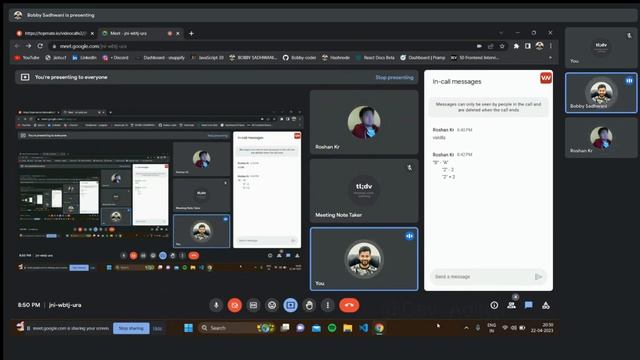This screenshot has width=640, height=360.
Task: Click the send message arrow
Action: click(538, 277)
